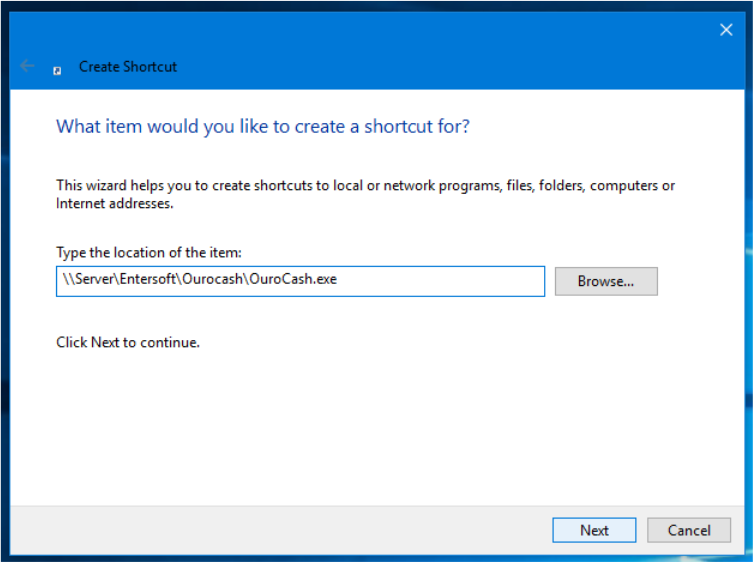
Task: Focus the item location text field
Action: [300, 281]
